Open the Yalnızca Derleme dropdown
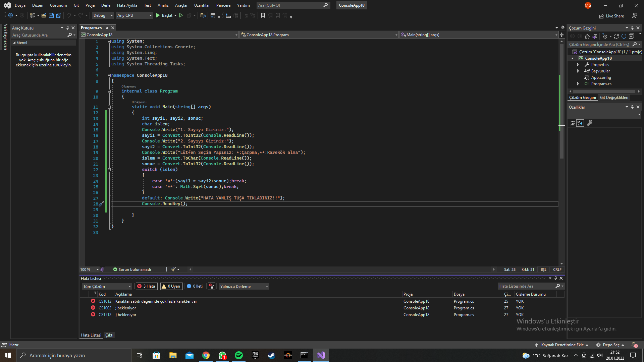Screen dimensions: 644x362 [244, 286]
